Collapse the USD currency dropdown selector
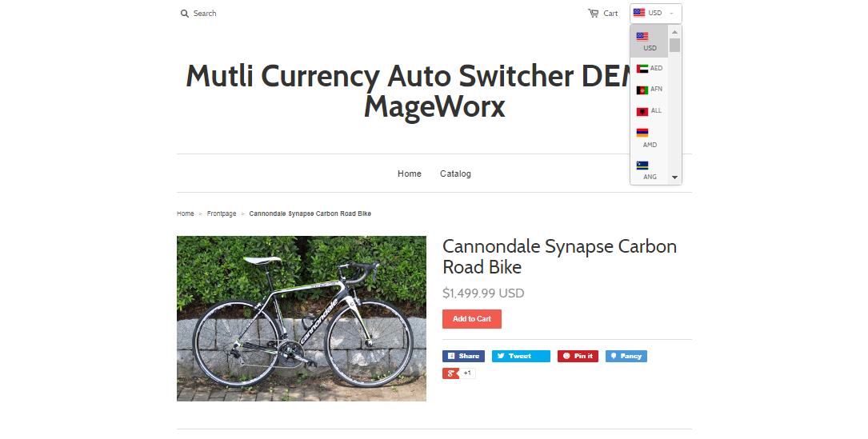Screen dimensions: 868x439 pos(655,14)
